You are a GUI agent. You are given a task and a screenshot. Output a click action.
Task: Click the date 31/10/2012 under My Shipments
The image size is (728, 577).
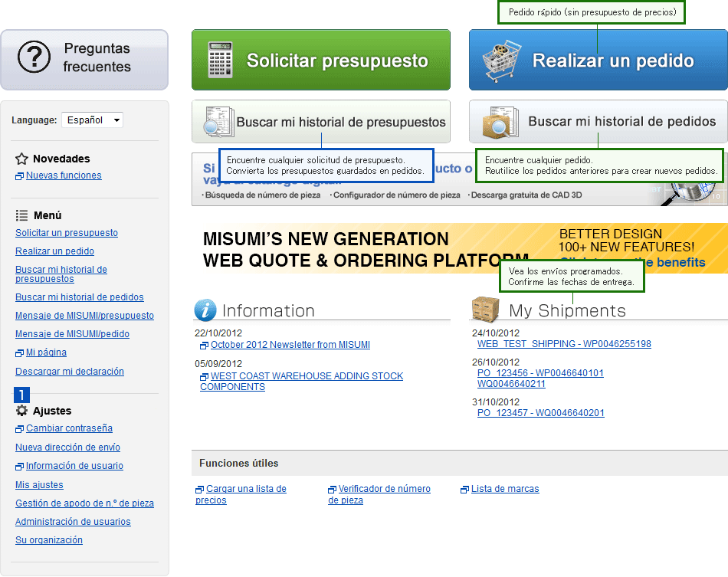point(495,402)
